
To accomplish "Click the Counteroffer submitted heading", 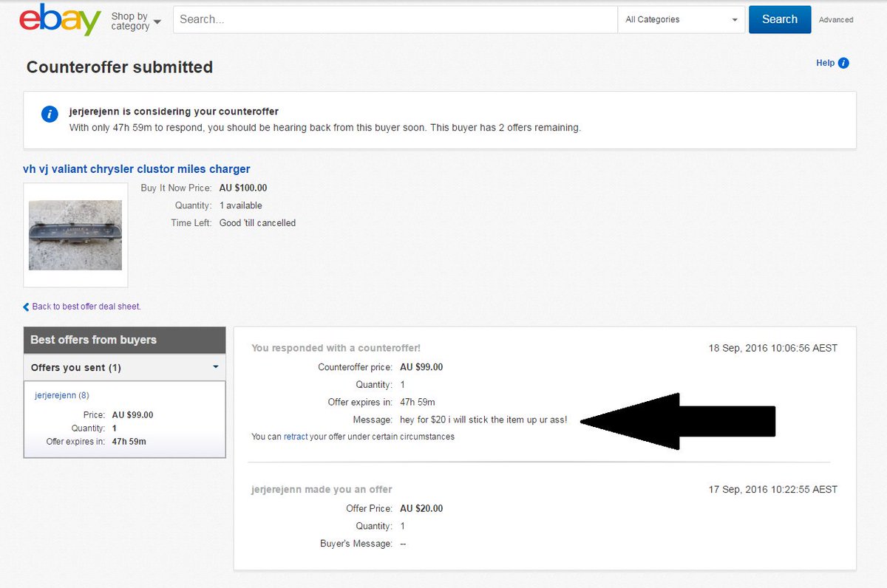I will click(120, 67).
